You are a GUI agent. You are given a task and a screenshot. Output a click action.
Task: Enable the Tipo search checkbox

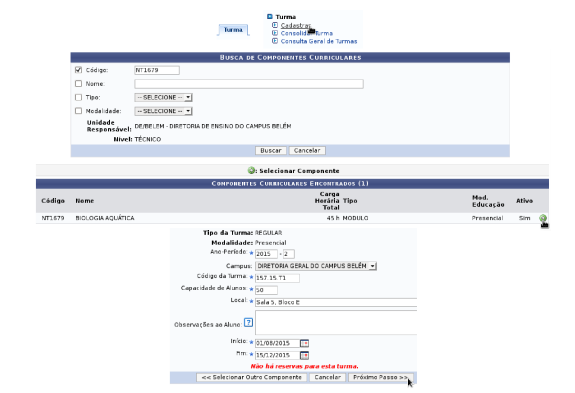point(78,97)
